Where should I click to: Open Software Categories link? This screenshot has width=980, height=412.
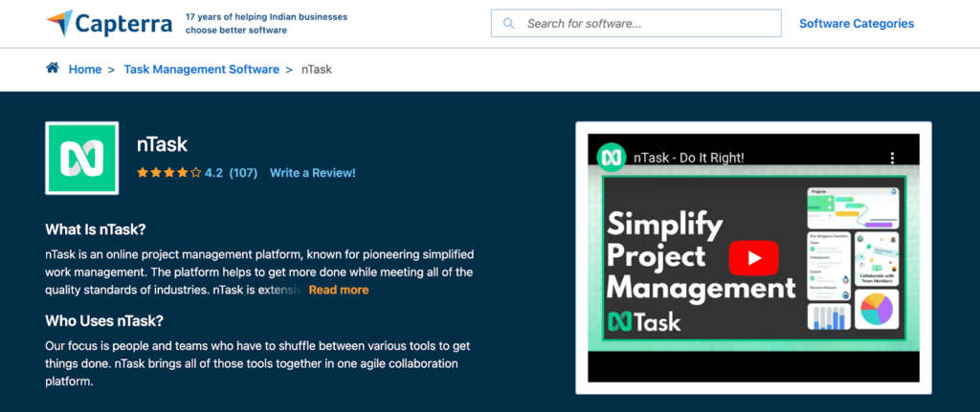click(x=857, y=24)
